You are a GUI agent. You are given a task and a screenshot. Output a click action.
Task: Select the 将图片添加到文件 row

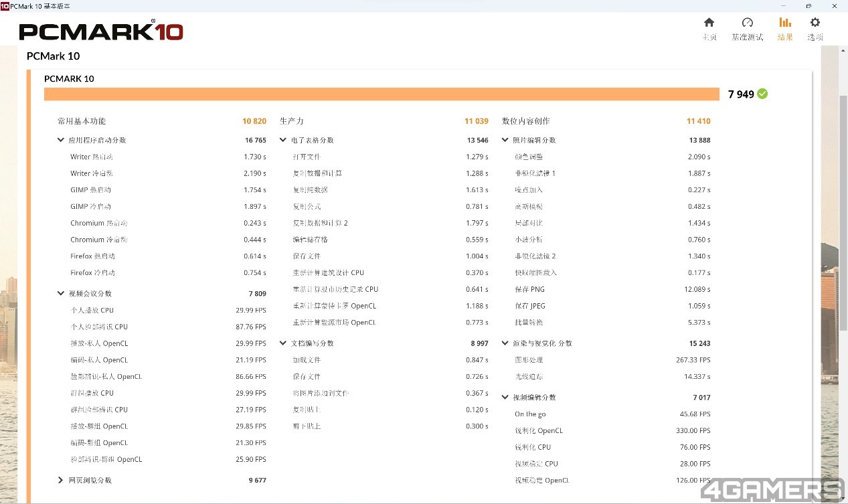pyautogui.click(x=390, y=393)
